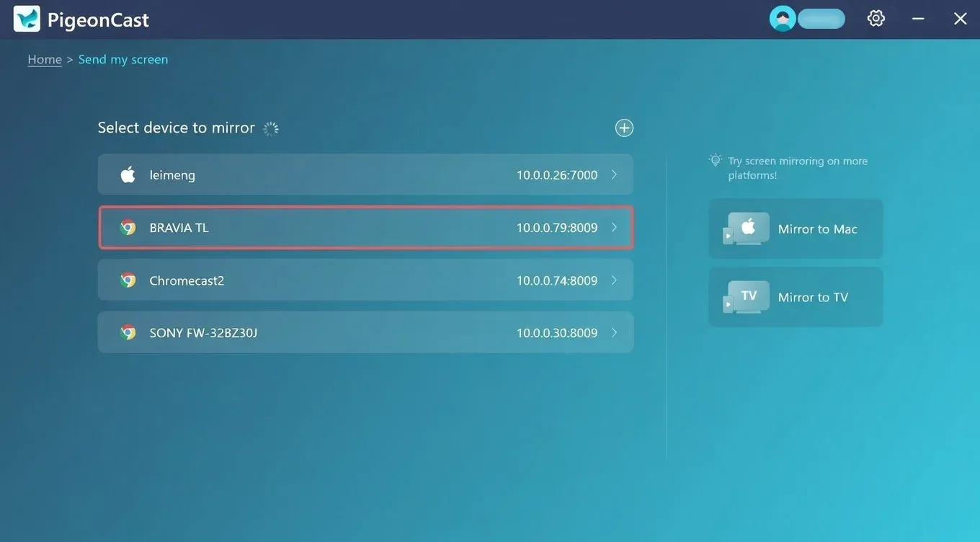Open the user avatar profile
Screen dimensions: 980x542
[x=783, y=19]
